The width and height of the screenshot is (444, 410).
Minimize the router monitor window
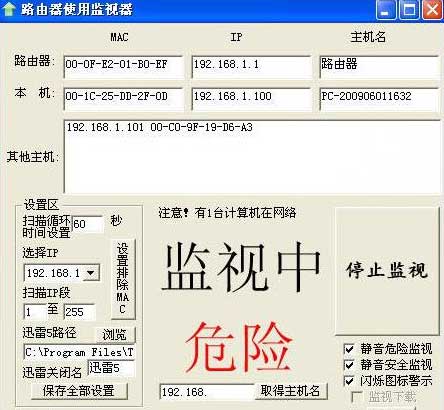(x=386, y=10)
